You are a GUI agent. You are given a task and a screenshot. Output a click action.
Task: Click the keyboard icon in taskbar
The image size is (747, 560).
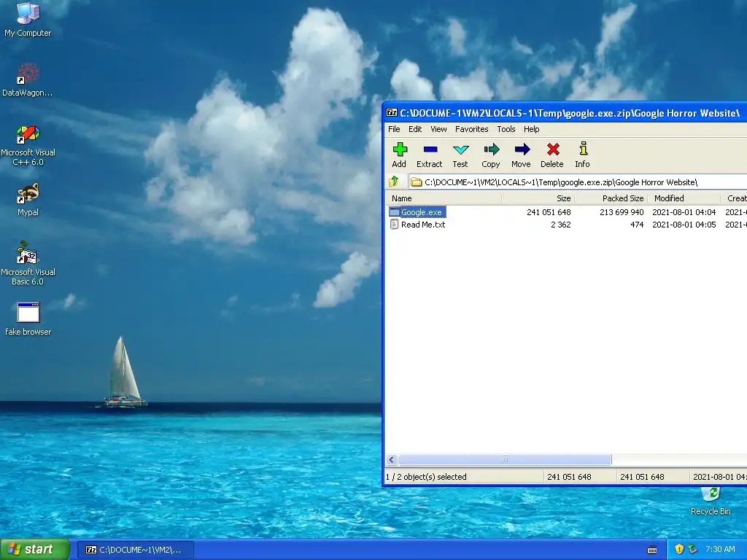pyautogui.click(x=652, y=550)
